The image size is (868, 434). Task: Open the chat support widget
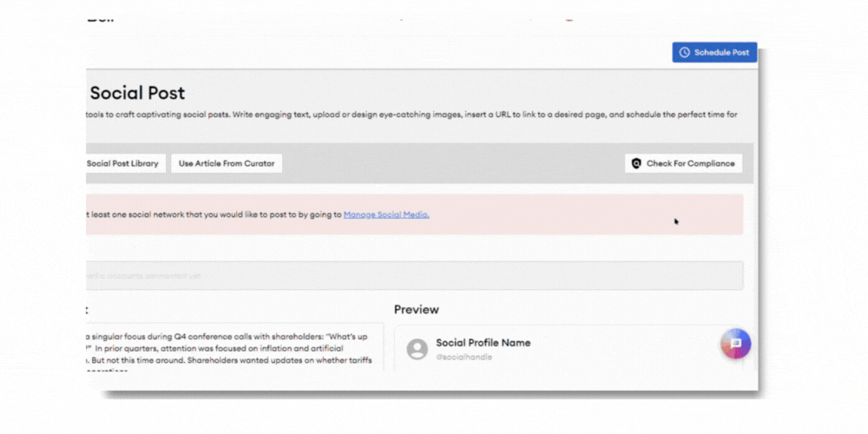point(735,344)
